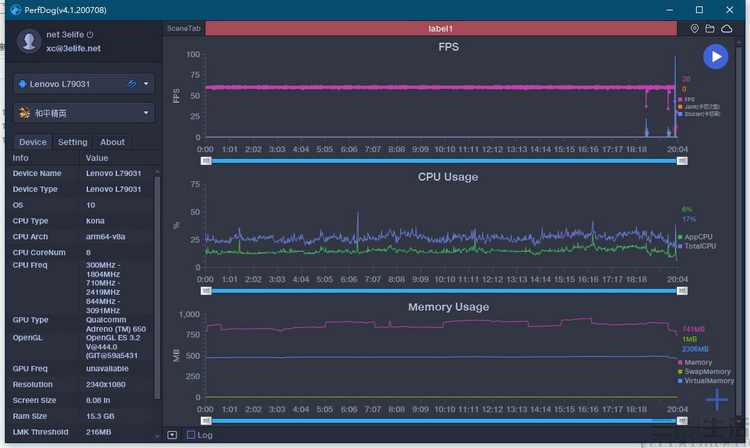Toggle Memory legend series
The height and width of the screenshot is (448, 750).
pos(695,362)
